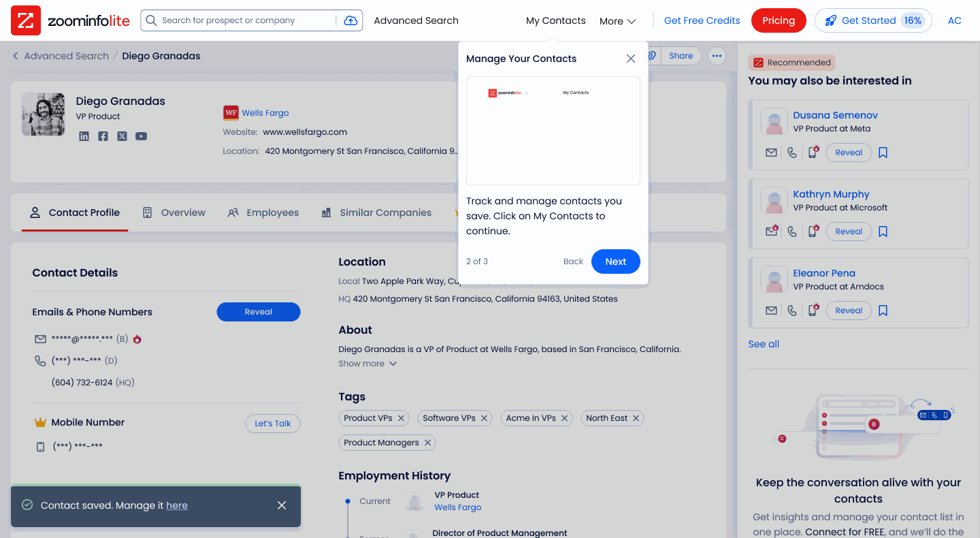Click the mobile icon for Eleanor Pena
The width and height of the screenshot is (980, 538).
coord(813,311)
